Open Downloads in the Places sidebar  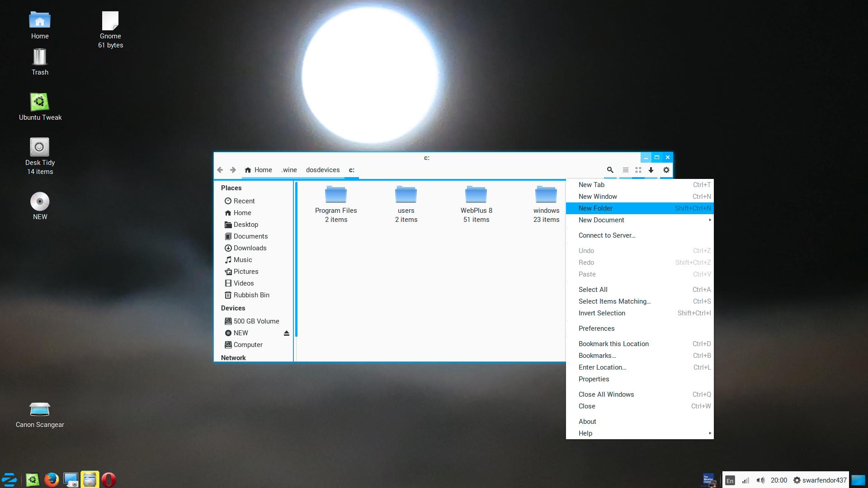[x=250, y=248]
